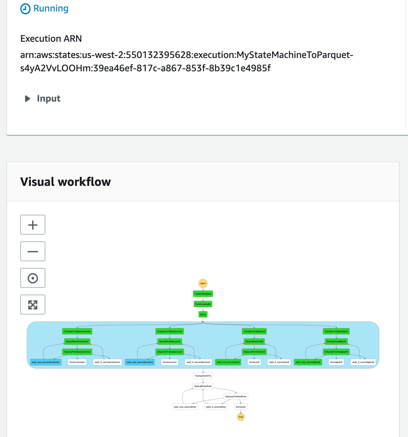Select the TransformTableBank state node
The height and width of the screenshot is (437, 408).
336,331
